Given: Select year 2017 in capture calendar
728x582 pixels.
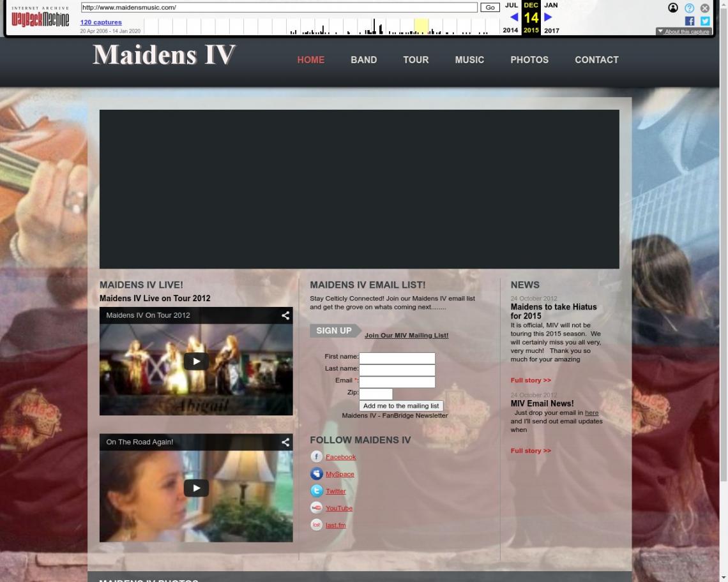Looking at the screenshot, I should [x=552, y=30].
